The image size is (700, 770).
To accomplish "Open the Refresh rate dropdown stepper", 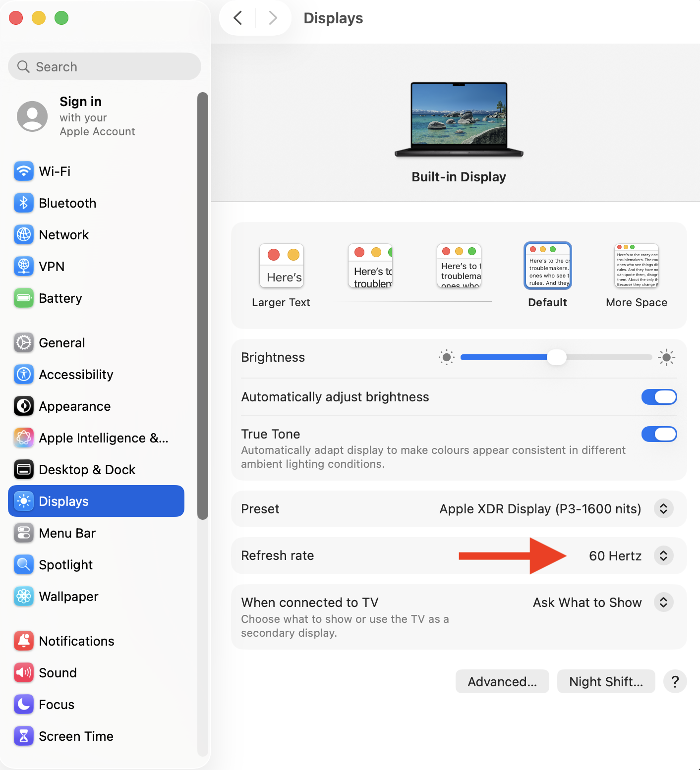I will click(x=663, y=555).
